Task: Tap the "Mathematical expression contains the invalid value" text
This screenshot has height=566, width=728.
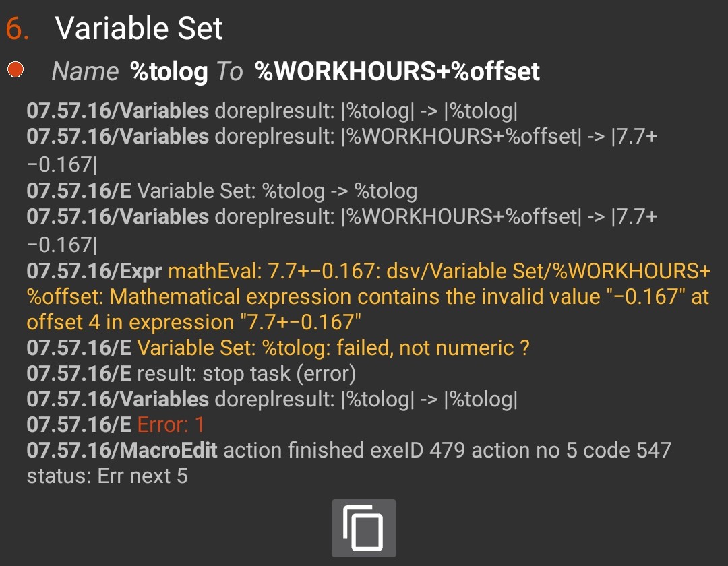Action: click(x=354, y=296)
